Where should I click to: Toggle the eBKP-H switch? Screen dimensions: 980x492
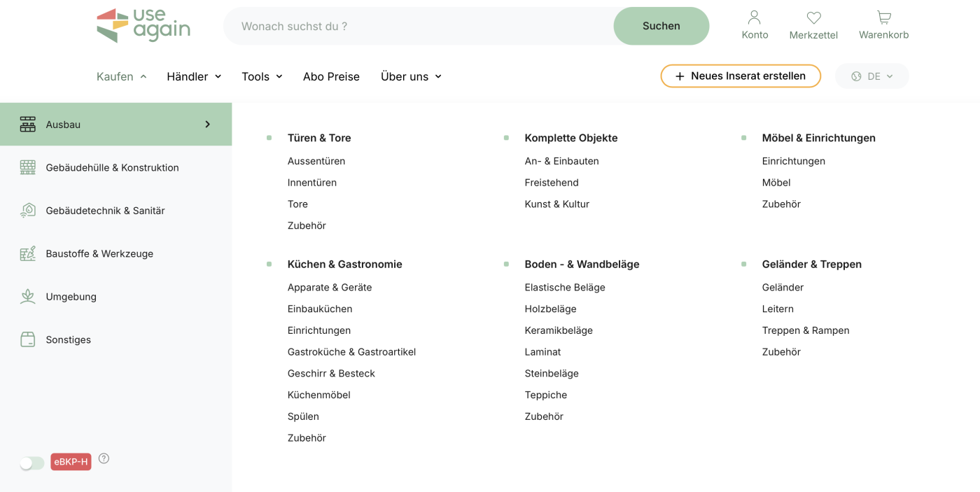coord(32,463)
